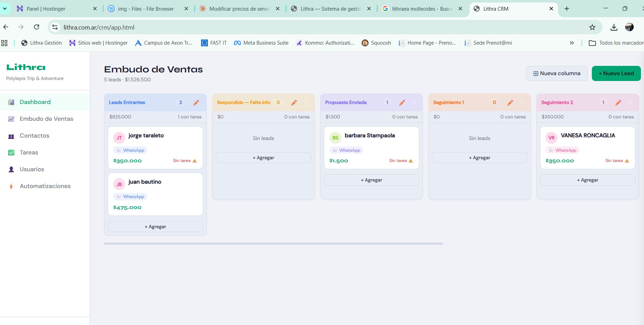Click the JB avatar on juan bautino

(x=119, y=184)
